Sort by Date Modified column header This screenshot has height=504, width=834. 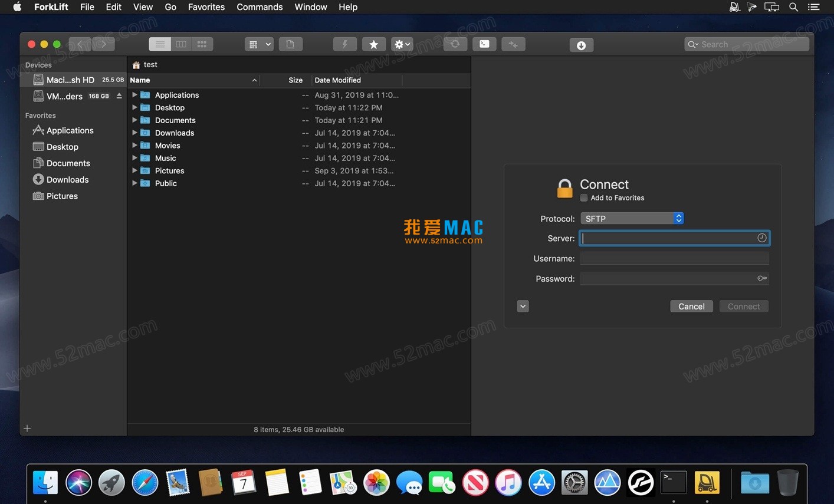click(357, 80)
